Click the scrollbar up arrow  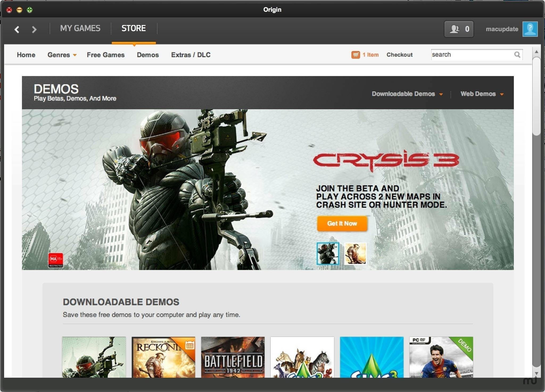536,52
